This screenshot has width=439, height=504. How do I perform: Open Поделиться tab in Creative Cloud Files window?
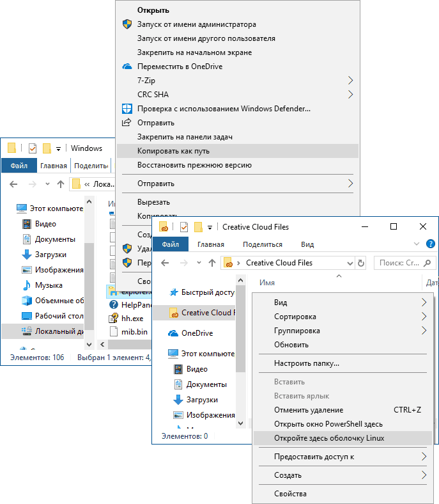tap(263, 244)
